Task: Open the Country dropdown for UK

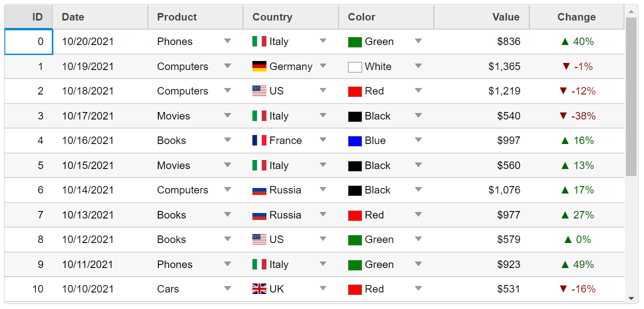Action: point(323,288)
